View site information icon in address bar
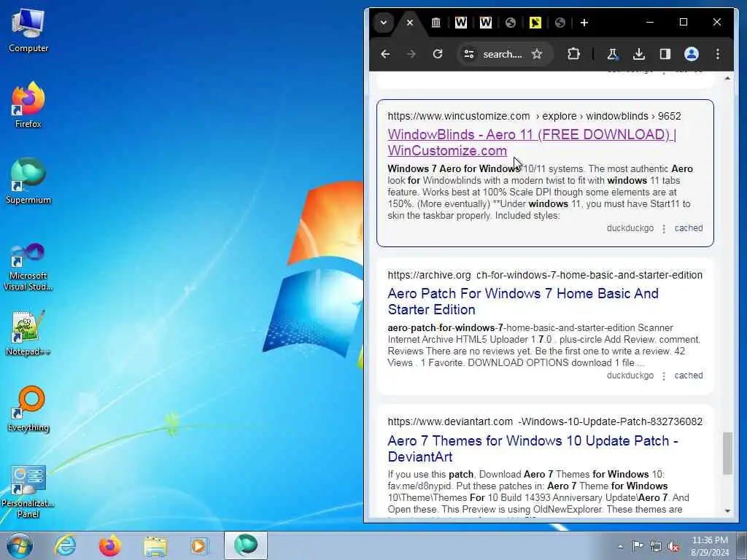The height and width of the screenshot is (560, 747). [469, 54]
